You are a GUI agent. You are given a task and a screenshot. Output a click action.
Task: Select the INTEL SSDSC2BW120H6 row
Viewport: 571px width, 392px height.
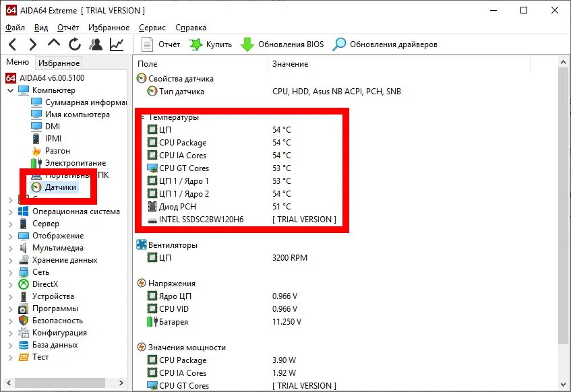point(242,220)
